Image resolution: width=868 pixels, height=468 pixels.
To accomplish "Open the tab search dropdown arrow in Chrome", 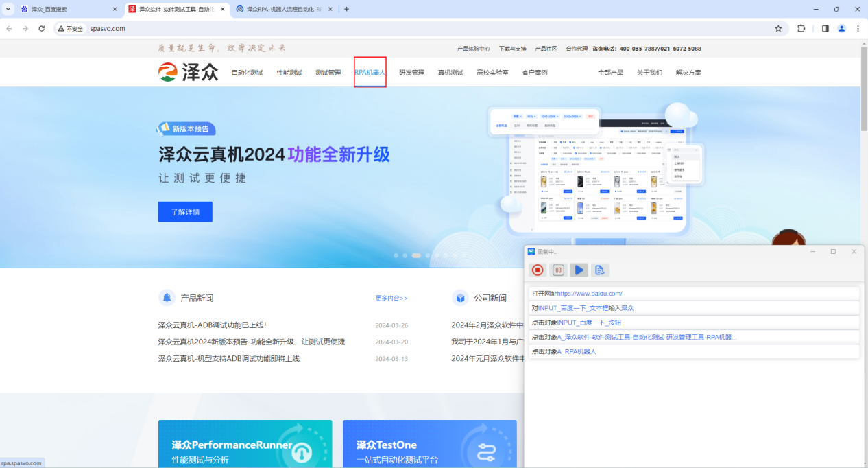I will [8, 9].
